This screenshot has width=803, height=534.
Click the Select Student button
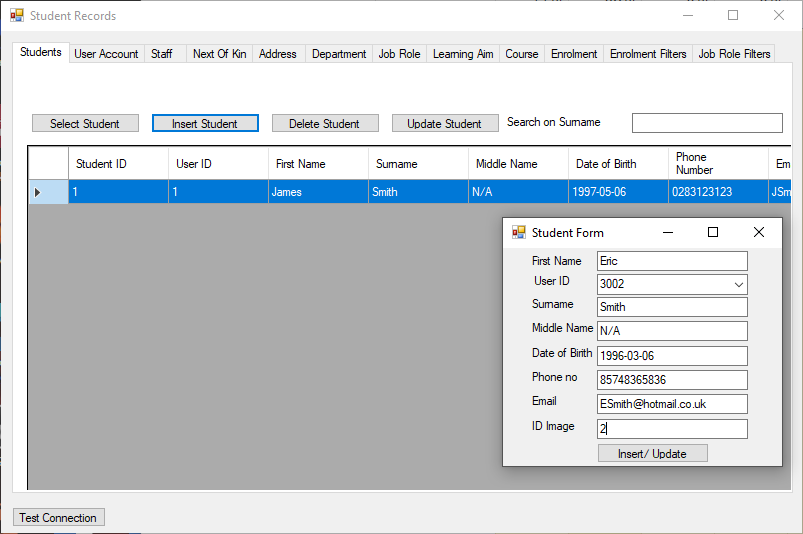point(85,123)
